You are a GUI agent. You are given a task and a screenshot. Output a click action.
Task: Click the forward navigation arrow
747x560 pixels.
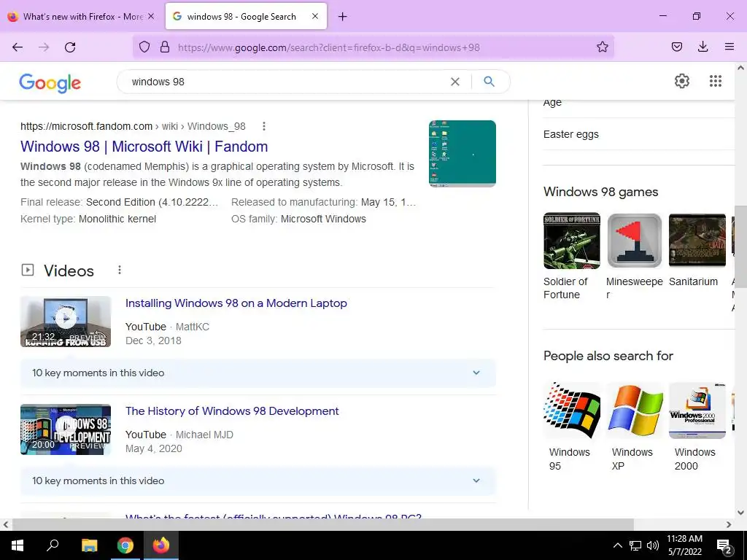point(44,47)
